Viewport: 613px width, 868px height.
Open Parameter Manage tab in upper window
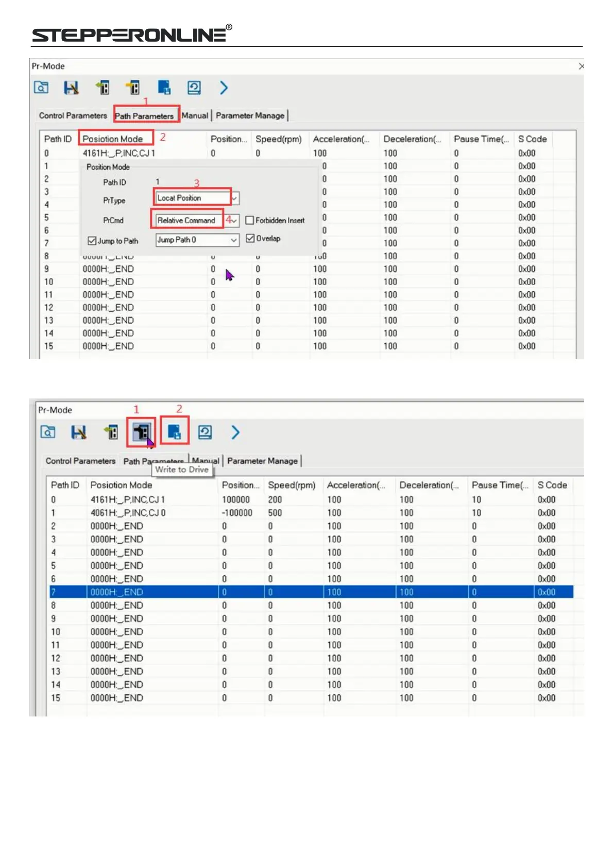pyautogui.click(x=250, y=115)
